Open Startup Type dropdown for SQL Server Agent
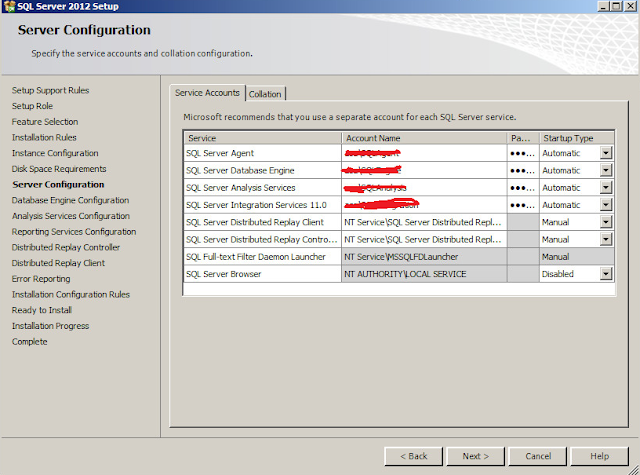This screenshot has height=475, width=640. pos(606,153)
